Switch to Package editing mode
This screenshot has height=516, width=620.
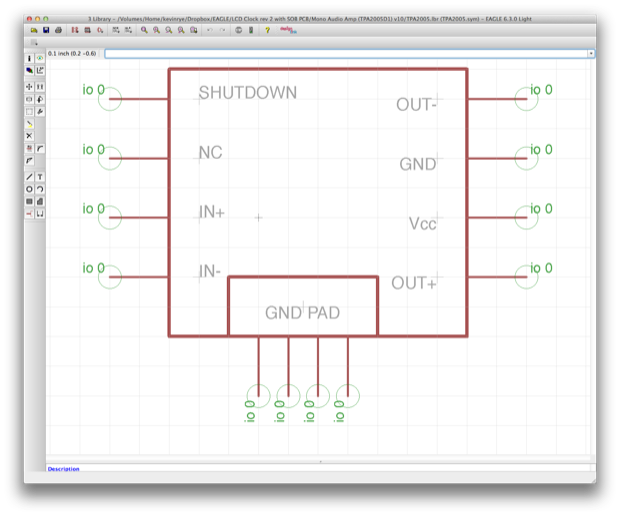click(87, 30)
